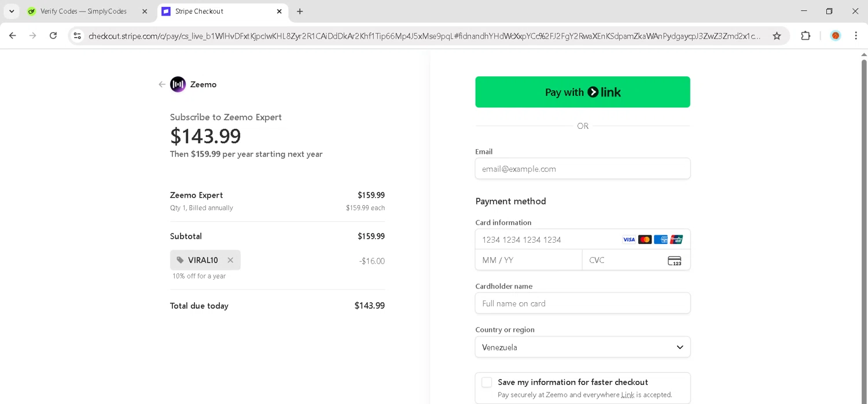
Task: Go back in browser history
Action: click(13, 36)
